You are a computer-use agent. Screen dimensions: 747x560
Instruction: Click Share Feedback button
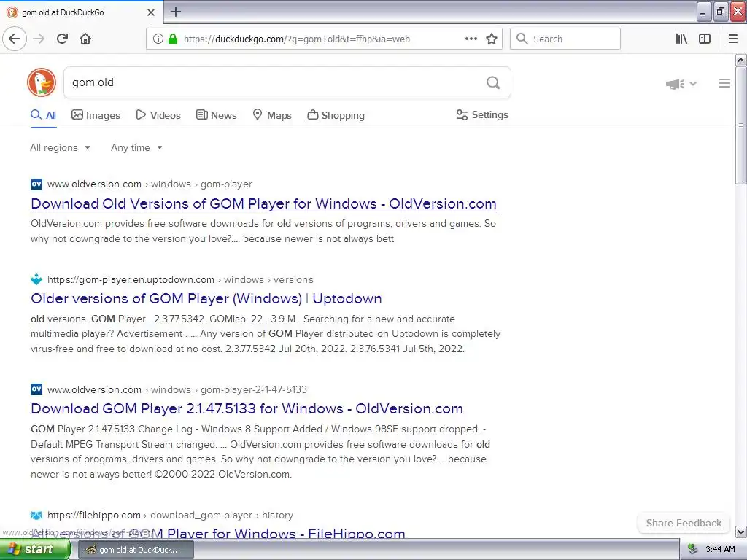pyautogui.click(x=684, y=523)
